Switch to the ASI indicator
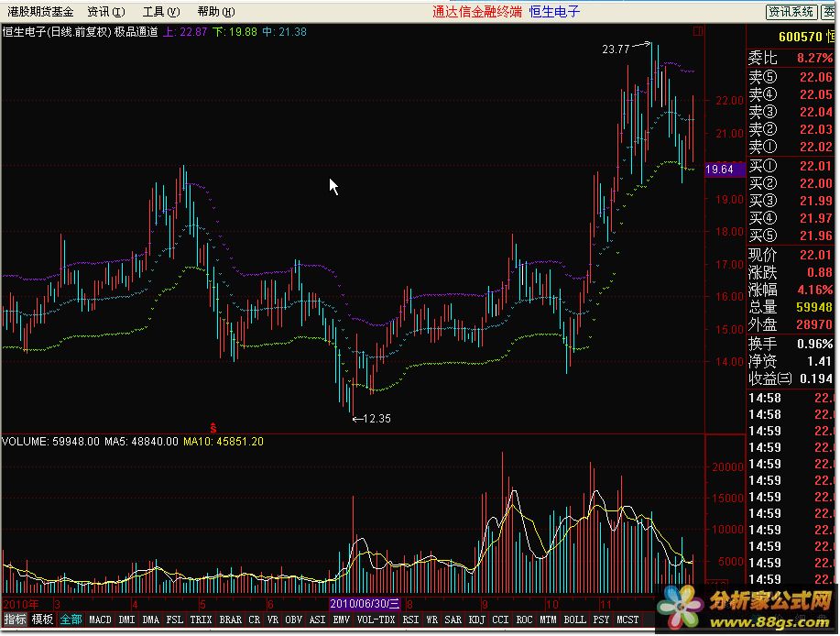840x636 pixels. pos(317,620)
